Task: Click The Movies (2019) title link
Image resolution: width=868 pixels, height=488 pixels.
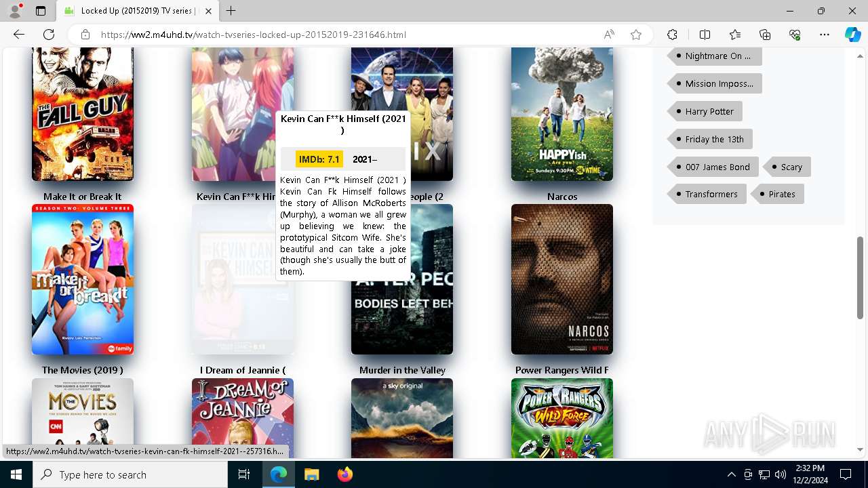Action: [83, 370]
